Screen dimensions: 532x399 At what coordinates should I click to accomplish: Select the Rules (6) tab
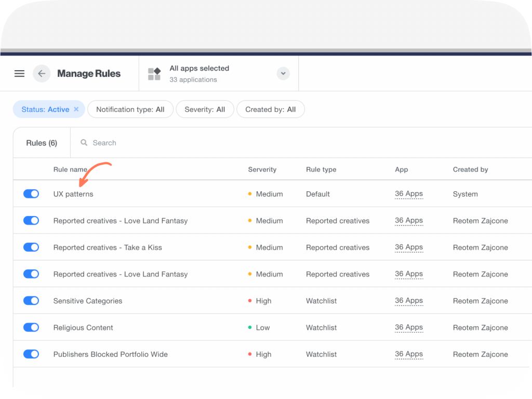(x=41, y=142)
